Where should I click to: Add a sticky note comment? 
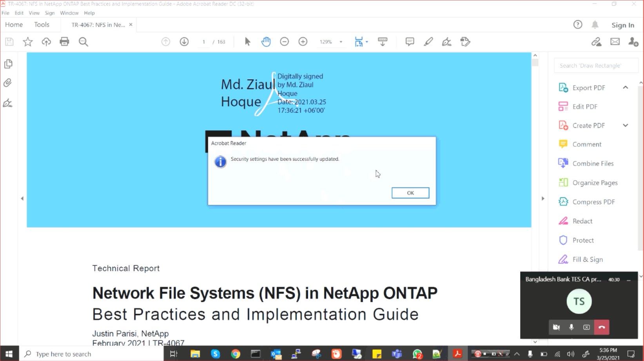(410, 42)
